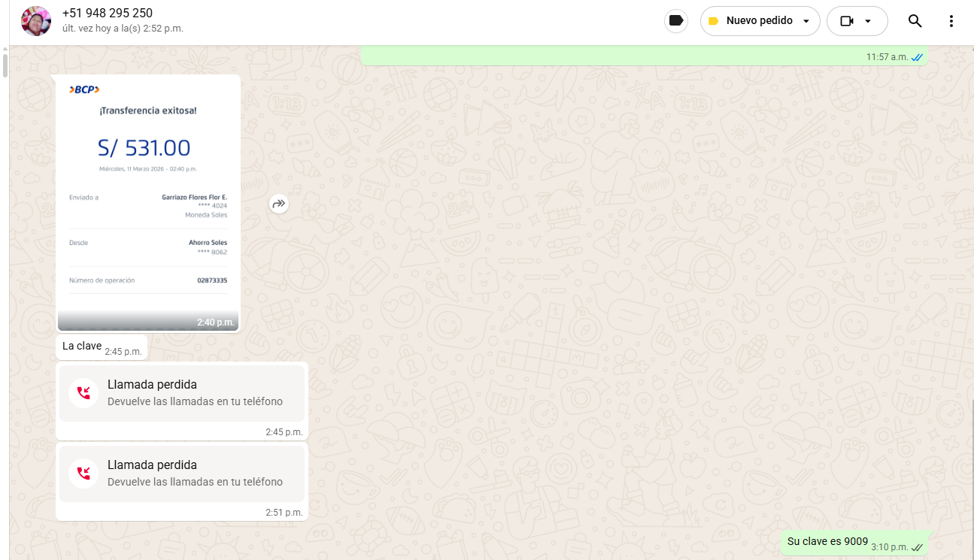Expand the Nuevo pedido dropdown arrow
Viewport: 974px width, 560px height.
click(806, 21)
